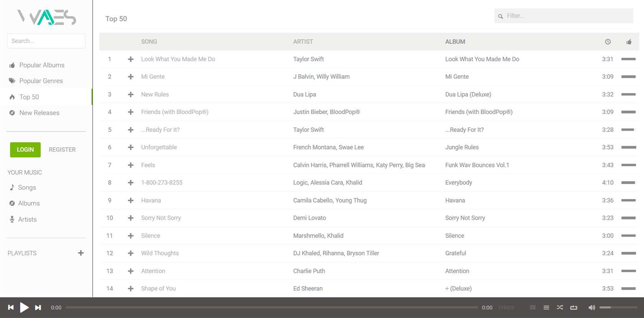Click the popularity bar for Havana

click(628, 200)
